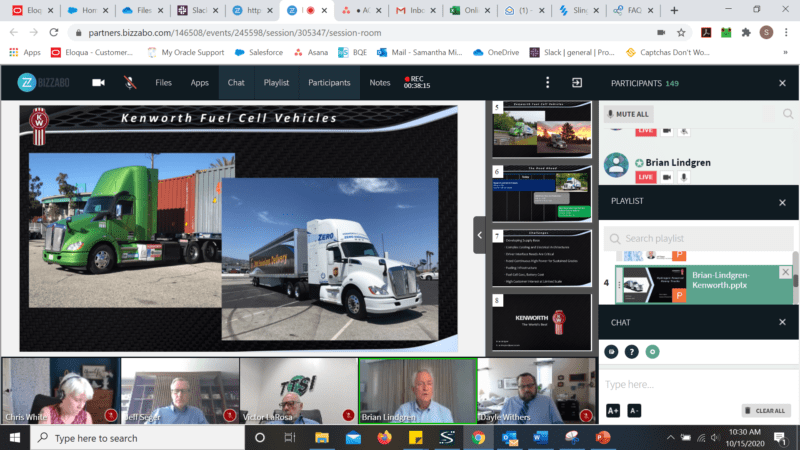
Task: Toggle the camera in Bizzabo toolbar
Action: (98, 83)
